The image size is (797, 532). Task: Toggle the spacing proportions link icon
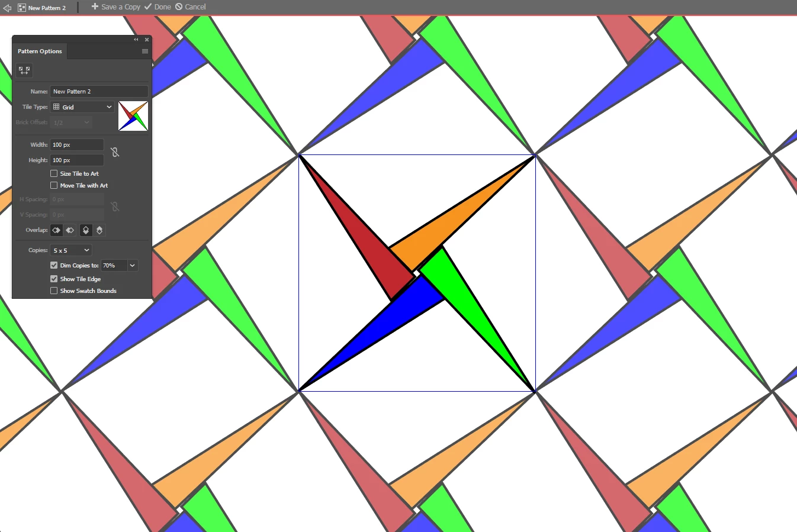coord(115,207)
